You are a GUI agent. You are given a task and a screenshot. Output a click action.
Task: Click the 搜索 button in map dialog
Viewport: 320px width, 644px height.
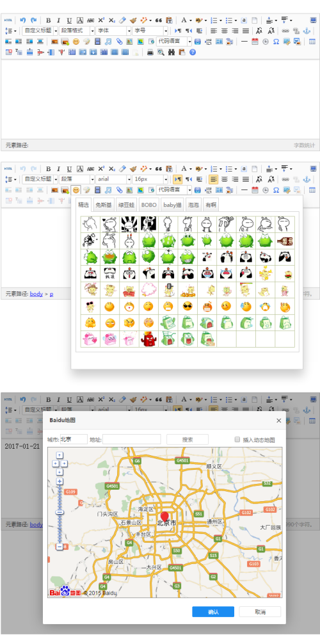coord(188,439)
